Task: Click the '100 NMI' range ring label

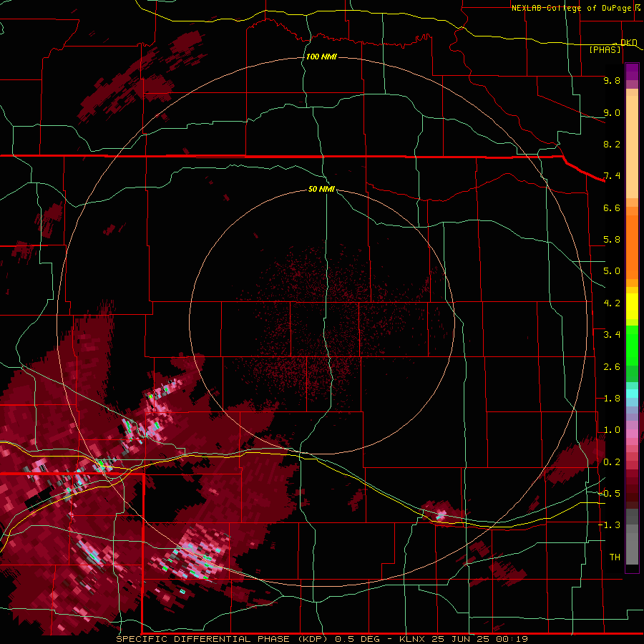Action: [x=321, y=57]
